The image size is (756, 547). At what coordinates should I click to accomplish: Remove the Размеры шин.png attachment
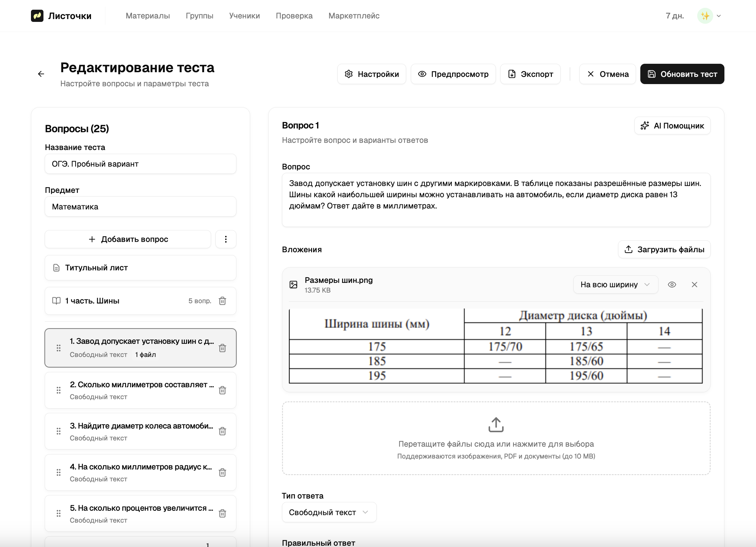[694, 285]
